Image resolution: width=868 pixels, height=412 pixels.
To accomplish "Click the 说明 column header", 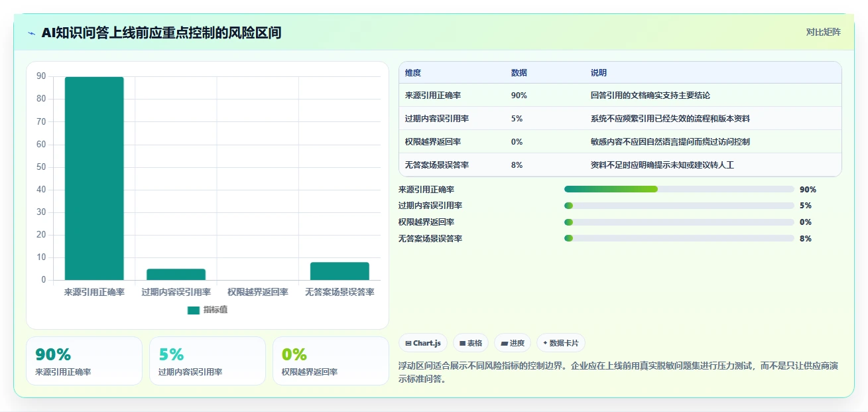I will point(599,73).
